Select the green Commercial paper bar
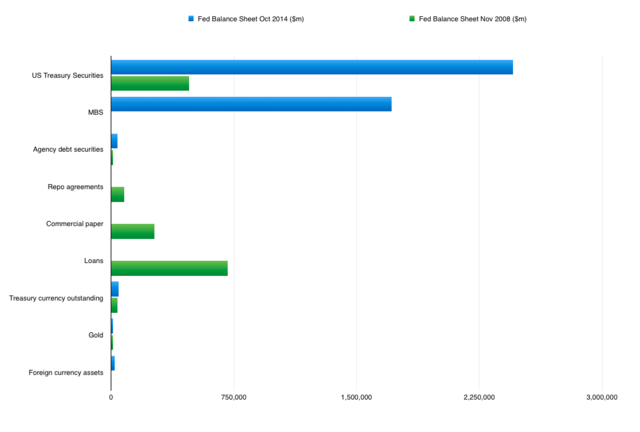640x432 pixels. [x=132, y=231]
